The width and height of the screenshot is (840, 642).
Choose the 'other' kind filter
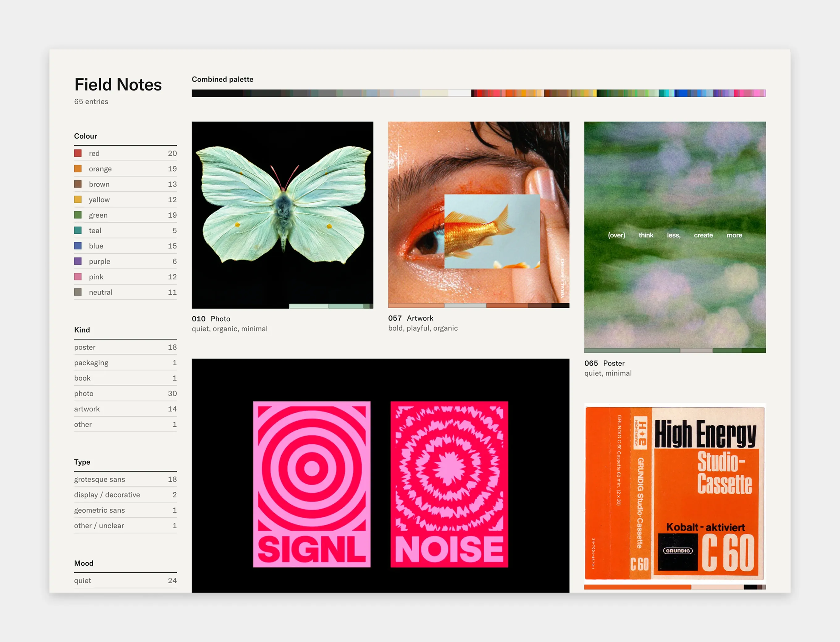pos(125,424)
